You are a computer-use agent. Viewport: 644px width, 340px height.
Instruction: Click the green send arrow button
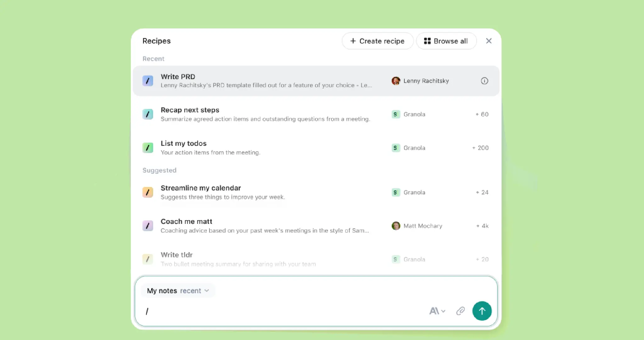(x=482, y=311)
